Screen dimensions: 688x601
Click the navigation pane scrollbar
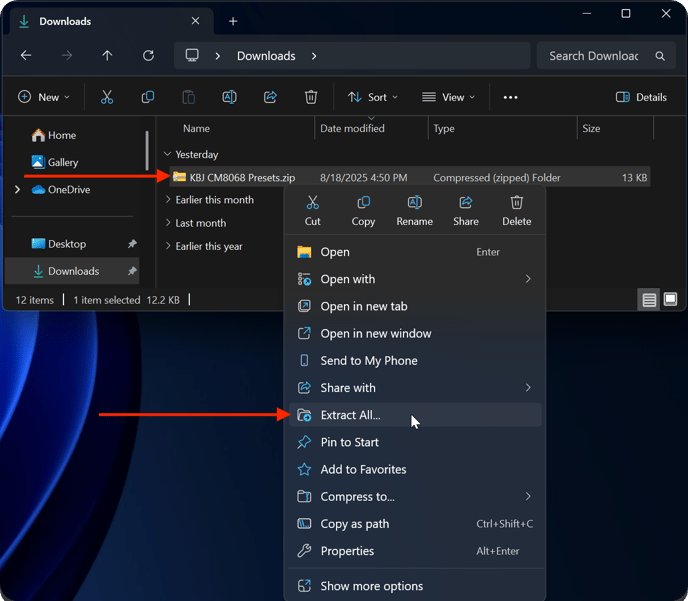click(147, 150)
